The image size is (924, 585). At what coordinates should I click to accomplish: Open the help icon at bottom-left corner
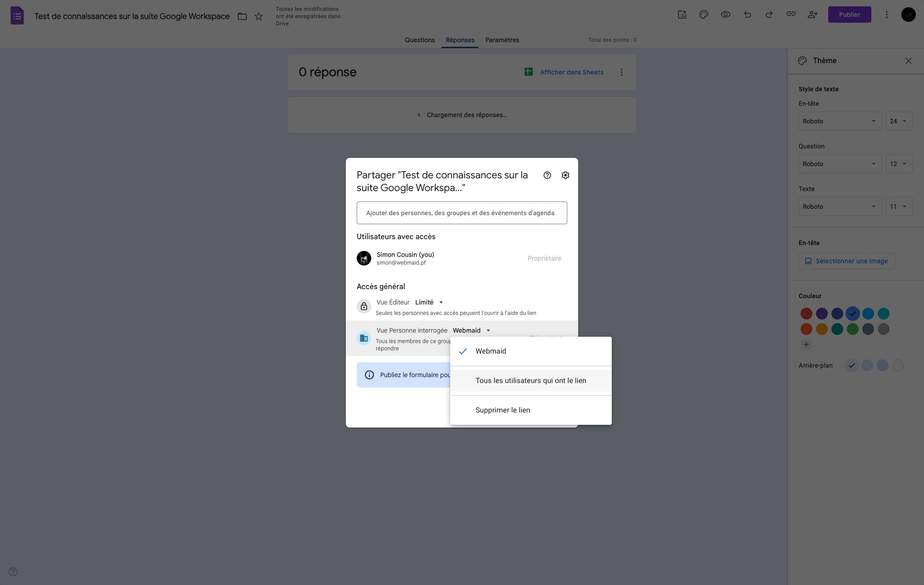13,572
